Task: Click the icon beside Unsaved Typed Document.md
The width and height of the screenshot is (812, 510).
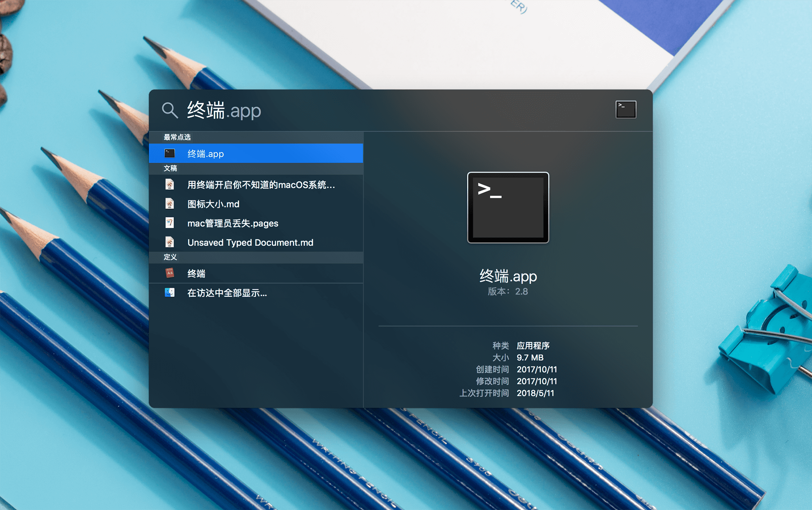Action: [170, 242]
